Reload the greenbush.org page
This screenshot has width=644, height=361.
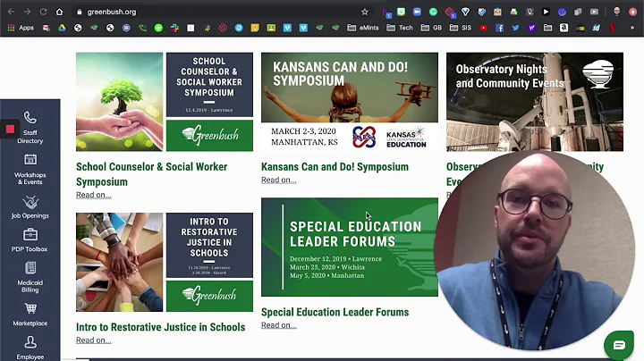tap(43, 12)
